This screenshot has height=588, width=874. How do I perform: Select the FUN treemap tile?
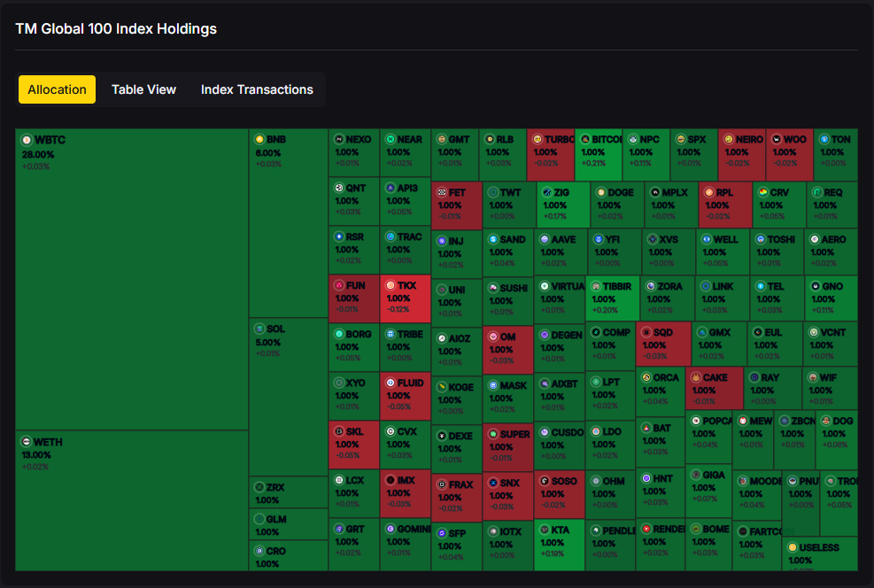point(354,298)
